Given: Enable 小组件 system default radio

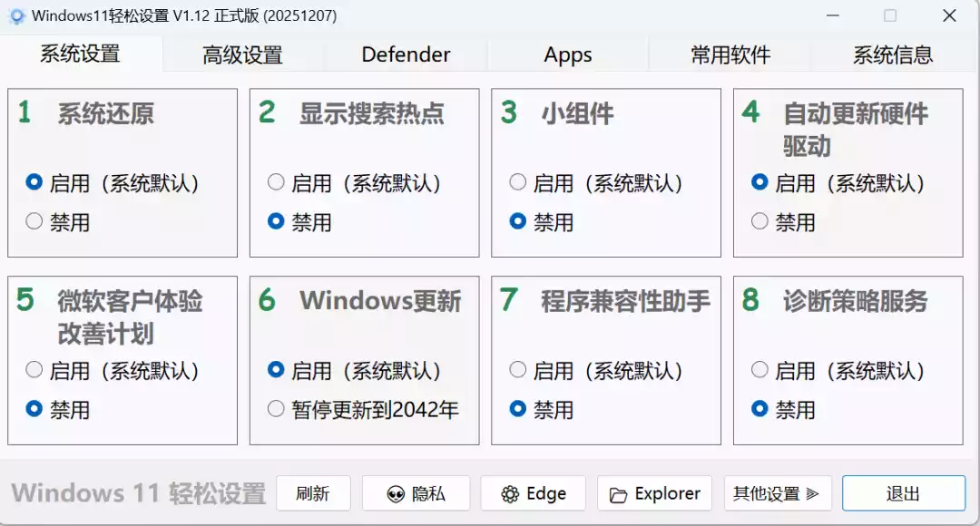Looking at the screenshot, I should (x=518, y=183).
